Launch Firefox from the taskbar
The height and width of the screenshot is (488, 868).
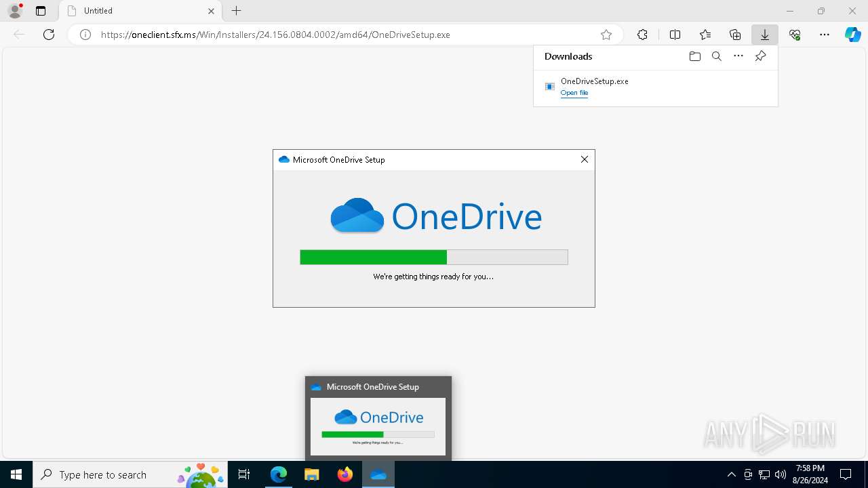(345, 474)
